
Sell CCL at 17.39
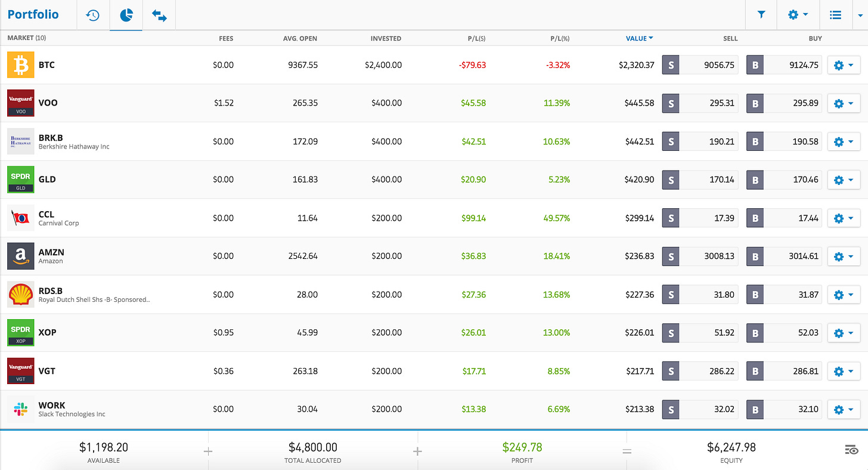point(700,218)
